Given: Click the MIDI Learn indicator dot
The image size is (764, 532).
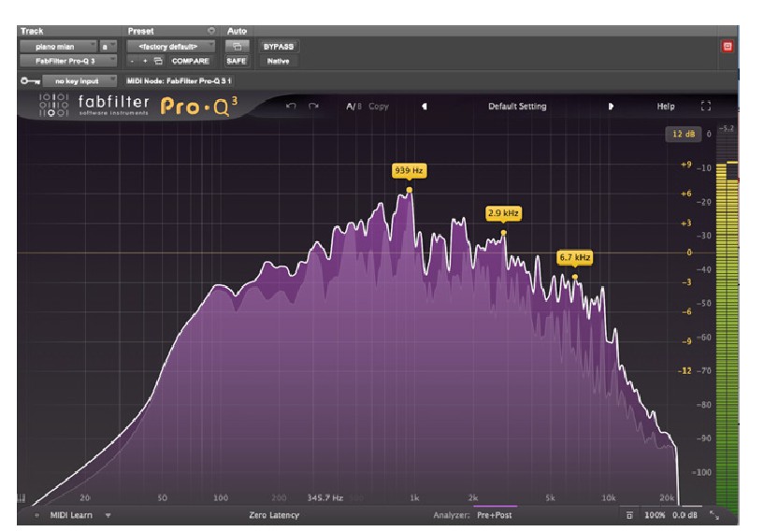Looking at the screenshot, I should click(37, 515).
